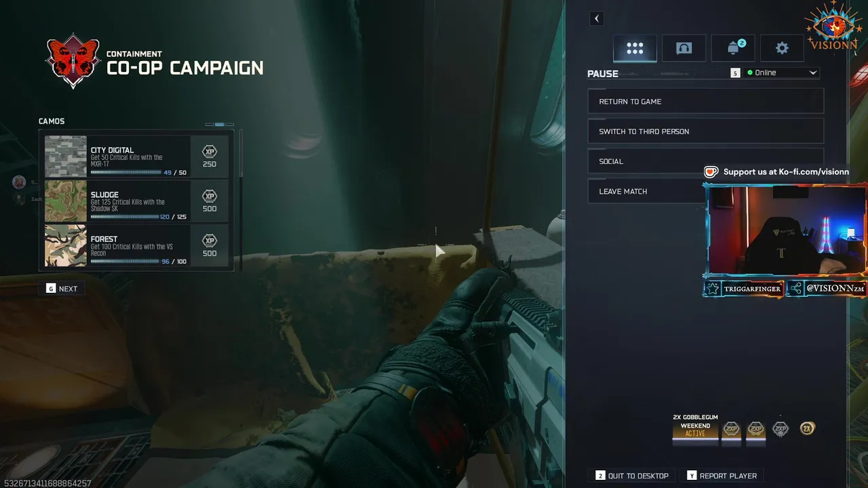Screen dimensions: 868x488
Task: Click the inactive grey 2XP token icon
Action: (781, 428)
